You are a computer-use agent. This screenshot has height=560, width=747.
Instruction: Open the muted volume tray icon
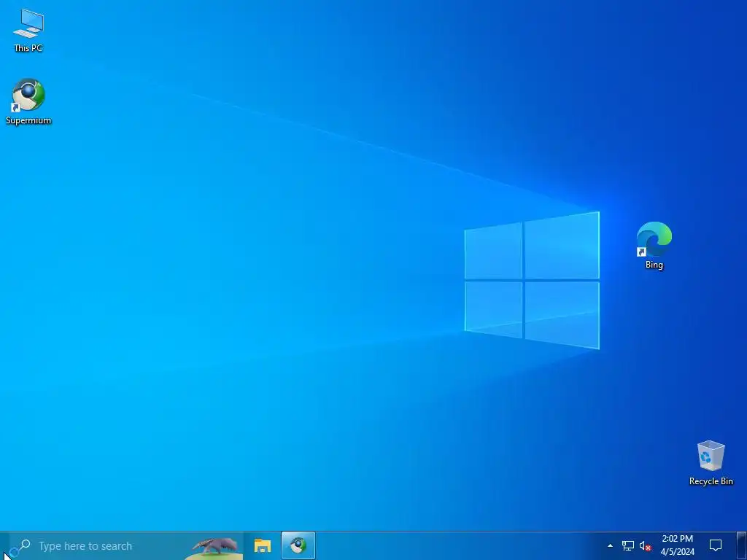click(645, 546)
